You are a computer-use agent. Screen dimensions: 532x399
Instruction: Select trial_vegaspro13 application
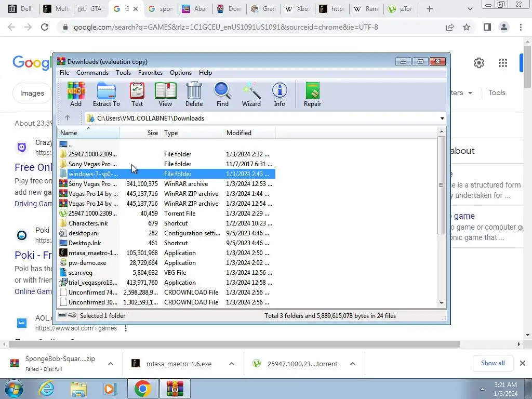pos(167,282)
